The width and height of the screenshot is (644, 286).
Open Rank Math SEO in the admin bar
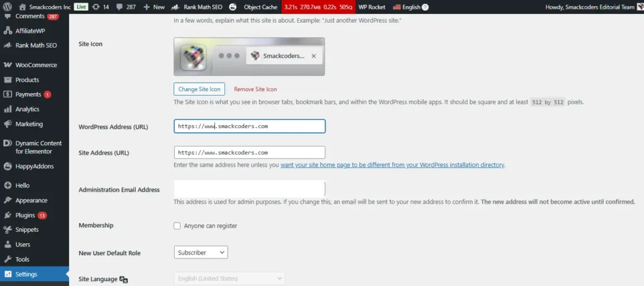197,7
